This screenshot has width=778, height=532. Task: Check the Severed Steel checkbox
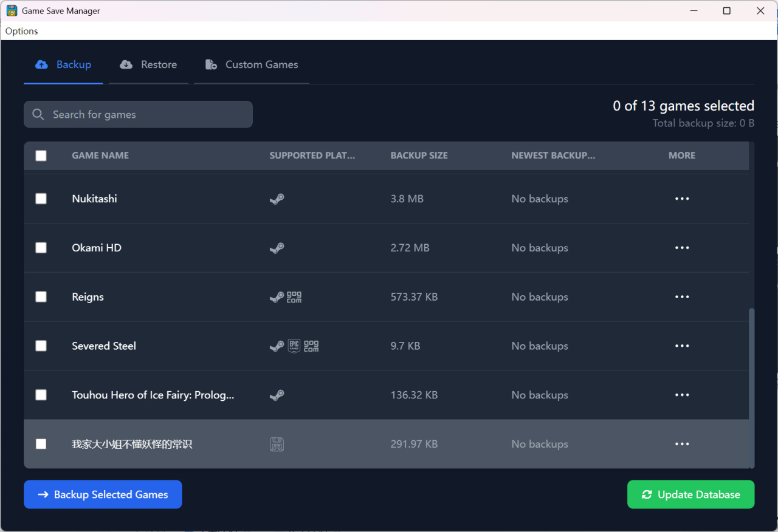pos(41,346)
